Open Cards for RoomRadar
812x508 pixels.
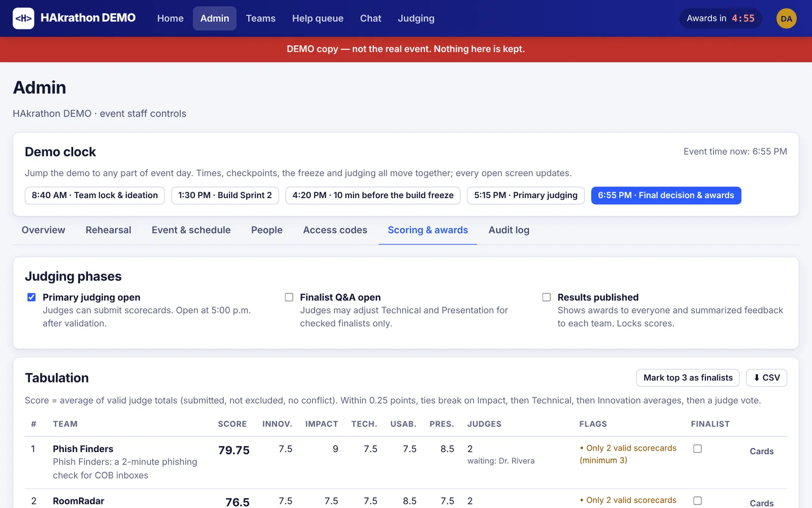pyautogui.click(x=762, y=503)
